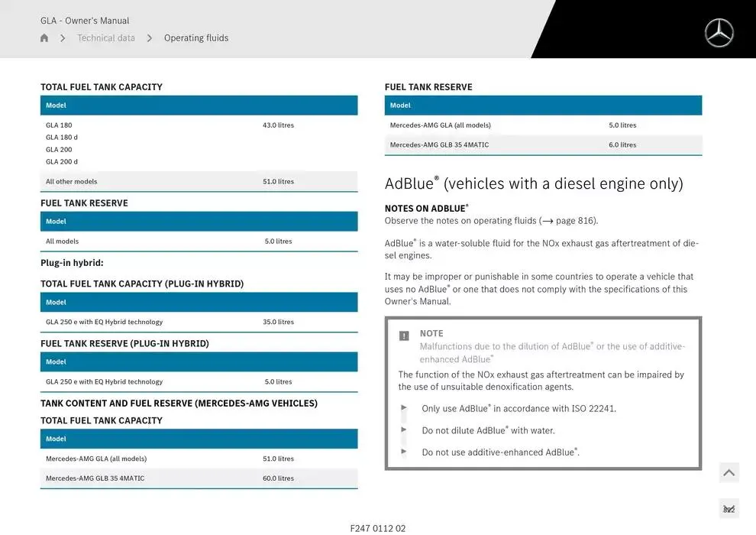Screen dimensions: 756x535
Task: Click the AdBlue diesel engine section heading
Action: (534, 183)
